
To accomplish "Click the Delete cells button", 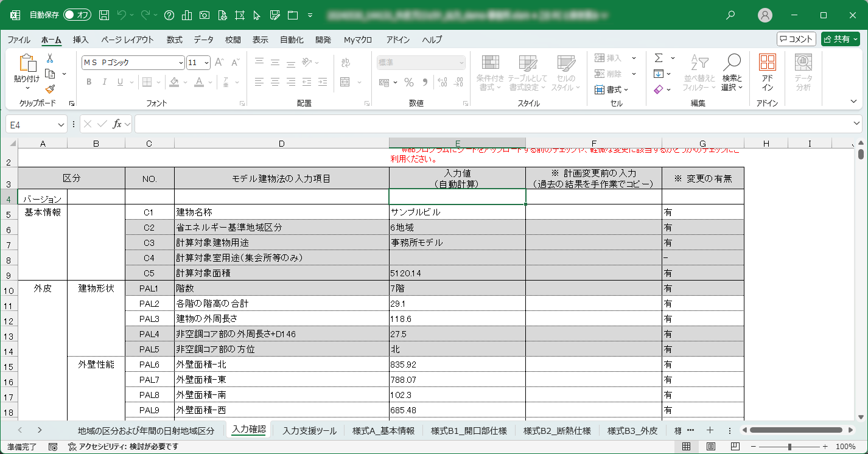I will click(609, 74).
